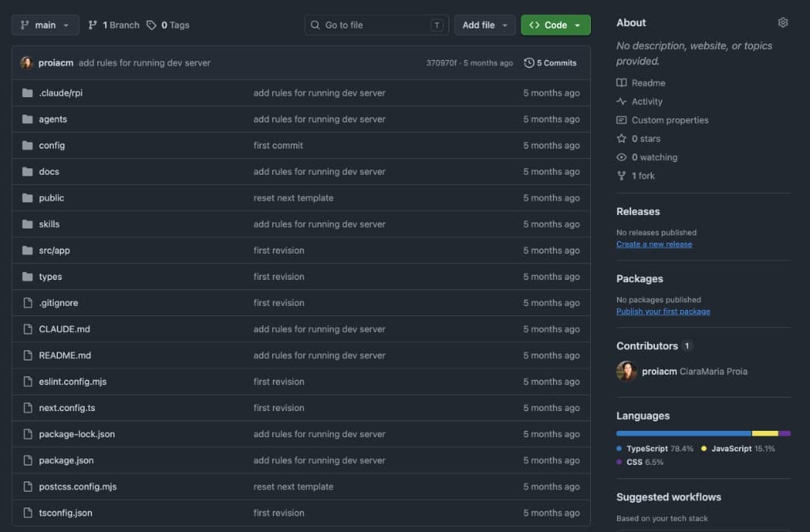Click the purple CSS segment of language bar
Viewport: 810px width, 532px height.
[785, 433]
